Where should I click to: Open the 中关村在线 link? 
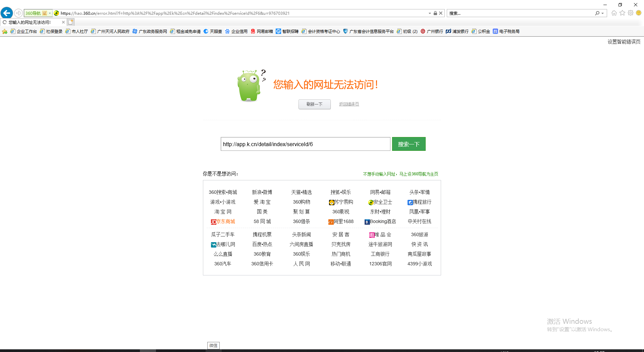coord(420,221)
